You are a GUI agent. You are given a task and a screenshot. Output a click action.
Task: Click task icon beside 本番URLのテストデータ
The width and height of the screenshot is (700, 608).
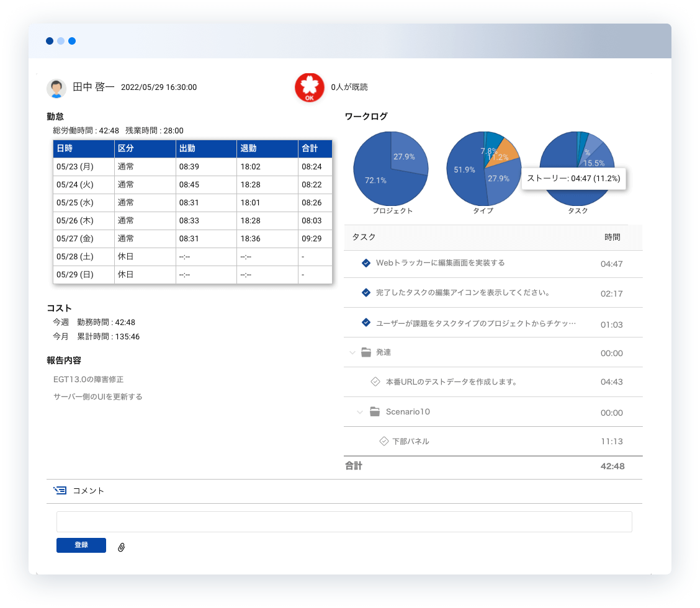pos(375,382)
